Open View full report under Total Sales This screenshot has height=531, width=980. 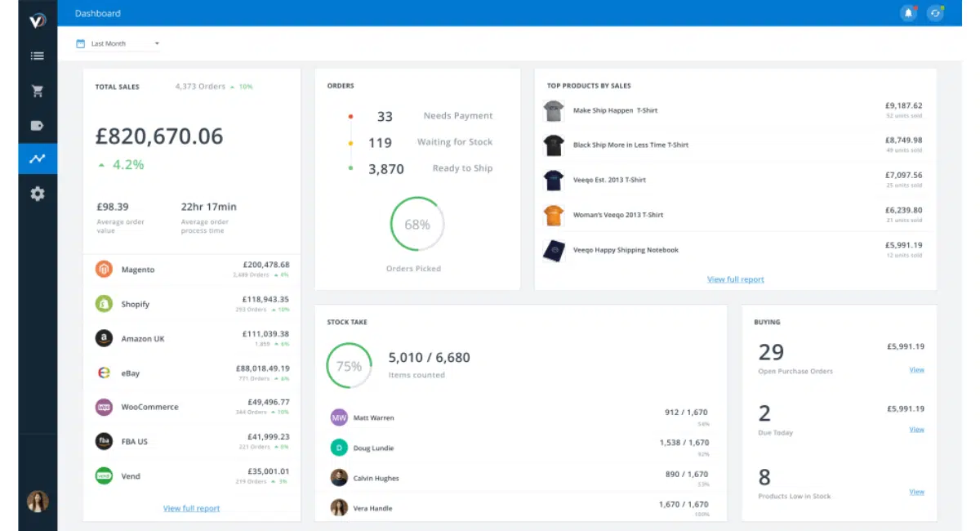[x=191, y=508]
